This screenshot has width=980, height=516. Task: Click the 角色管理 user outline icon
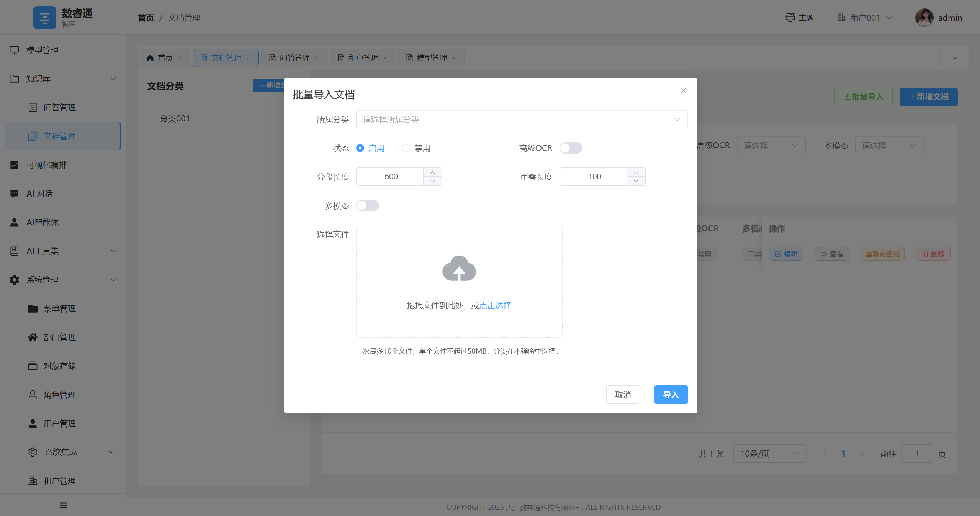33,395
